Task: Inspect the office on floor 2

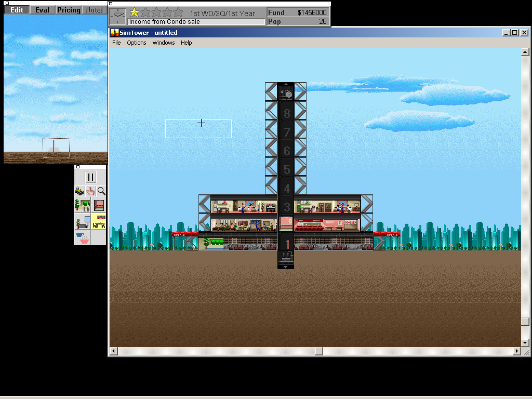Action: (x=244, y=224)
